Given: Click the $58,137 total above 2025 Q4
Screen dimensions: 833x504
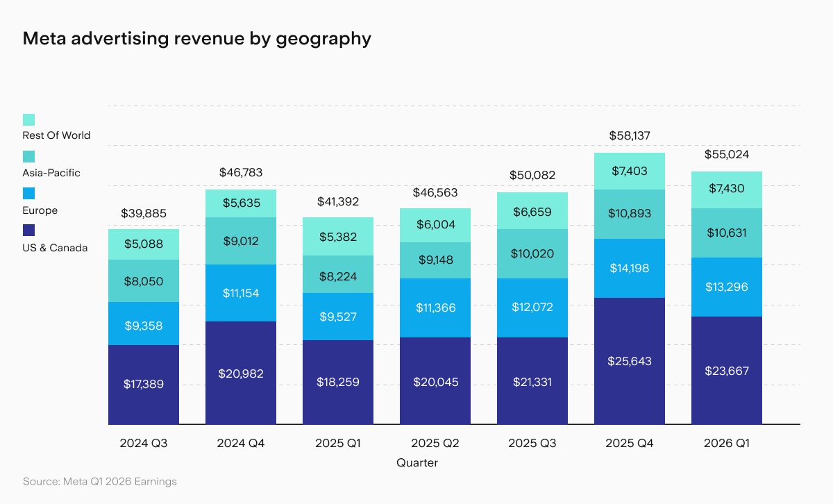Looking at the screenshot, I should 630,135.
